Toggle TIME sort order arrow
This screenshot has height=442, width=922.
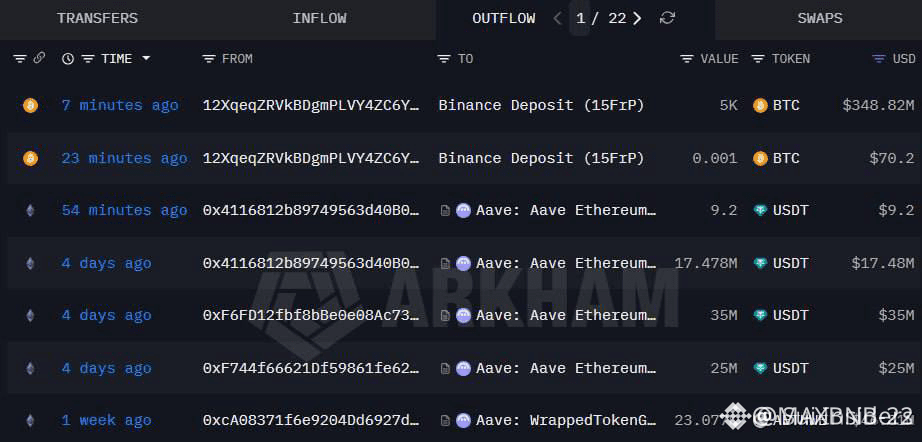click(146, 58)
